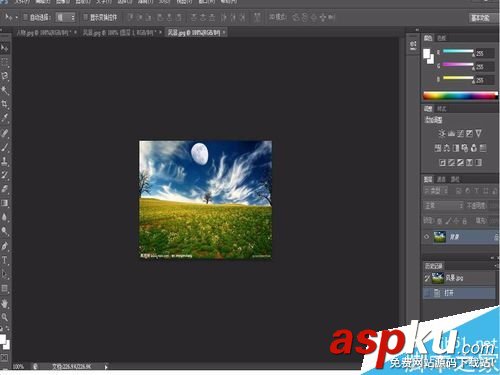This screenshot has height=375, width=500.
Task: Pick a color from the spectrum ramp
Action: (460, 96)
